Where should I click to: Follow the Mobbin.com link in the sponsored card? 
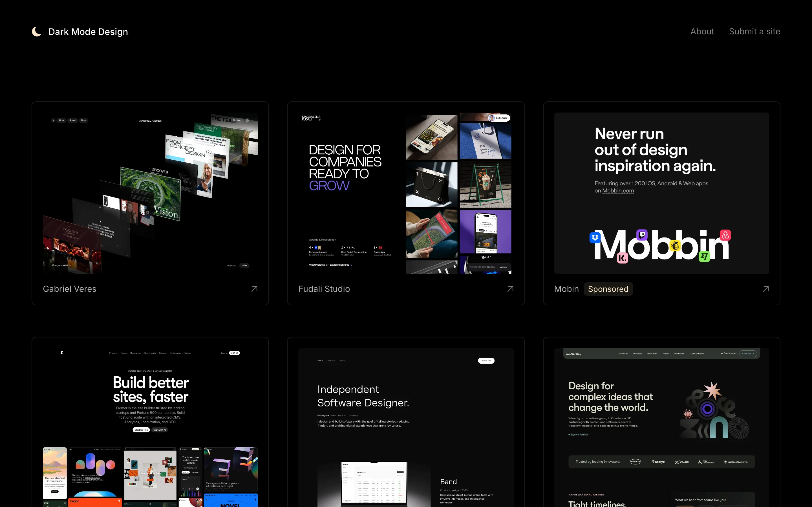point(618,190)
